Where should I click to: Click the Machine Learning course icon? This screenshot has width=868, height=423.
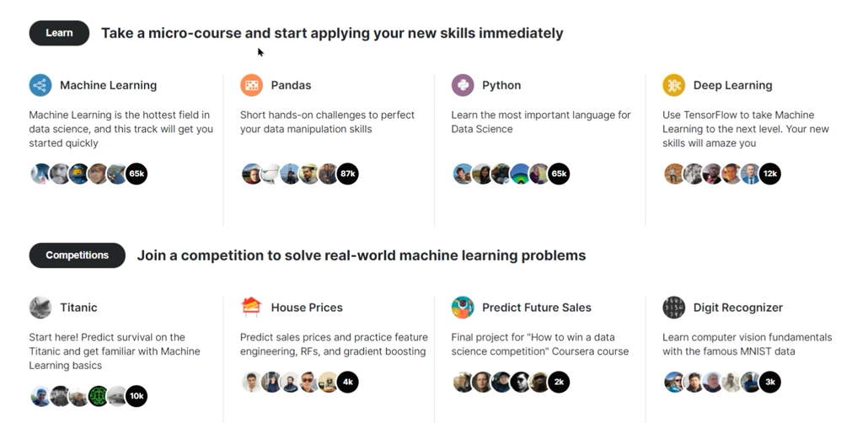pos(40,85)
